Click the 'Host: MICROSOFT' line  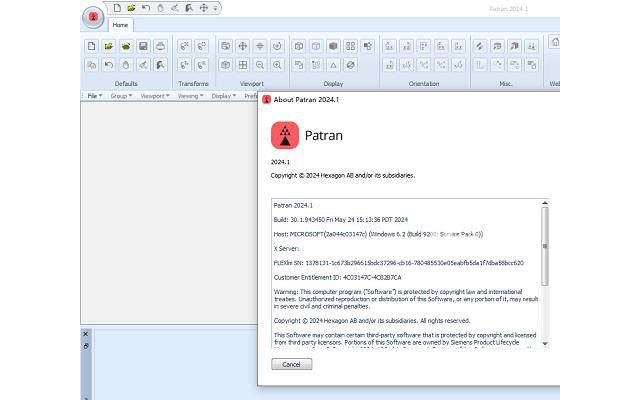(x=378, y=234)
